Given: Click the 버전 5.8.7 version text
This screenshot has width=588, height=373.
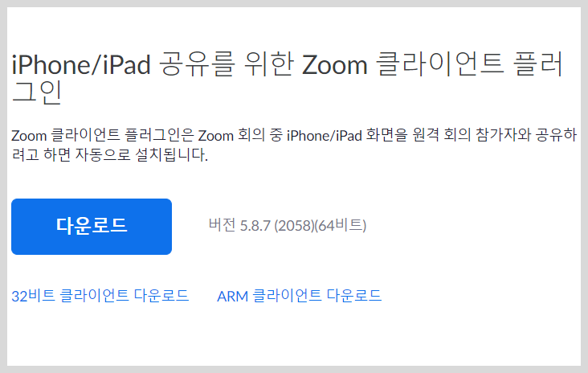Looking at the screenshot, I should pos(288,225).
